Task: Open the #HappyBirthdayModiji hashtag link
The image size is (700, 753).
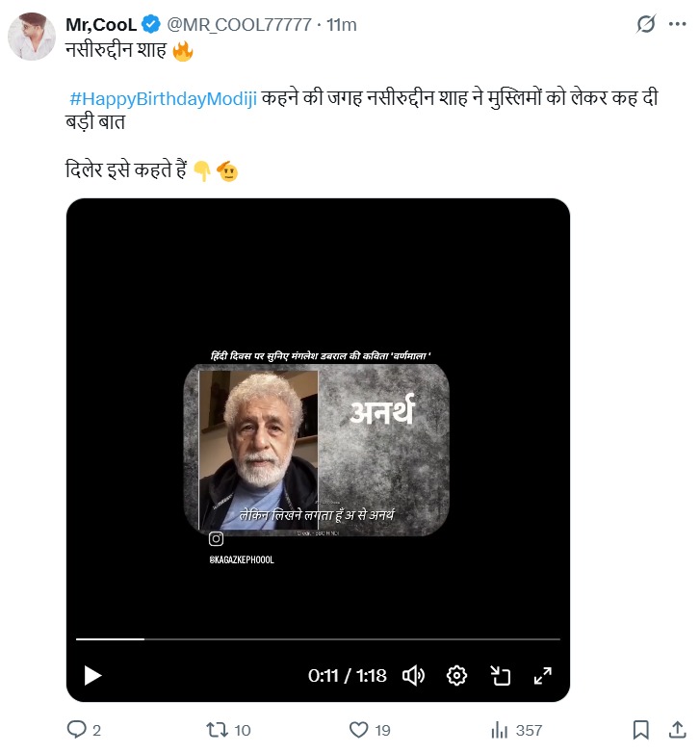Action: (164, 100)
